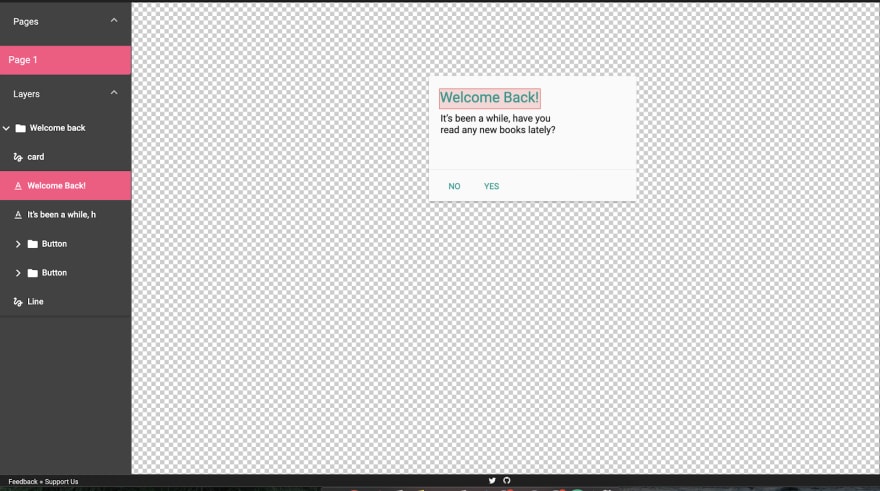880x491 pixels.
Task: Click the YES button on the card
Action: pyautogui.click(x=492, y=186)
